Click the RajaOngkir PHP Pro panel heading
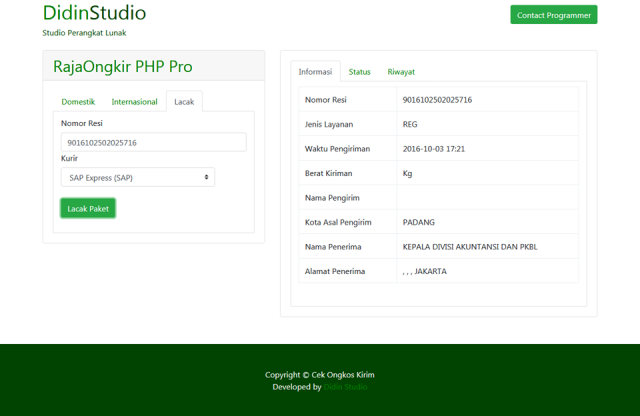Image resolution: width=640 pixels, height=416 pixels. (123, 67)
